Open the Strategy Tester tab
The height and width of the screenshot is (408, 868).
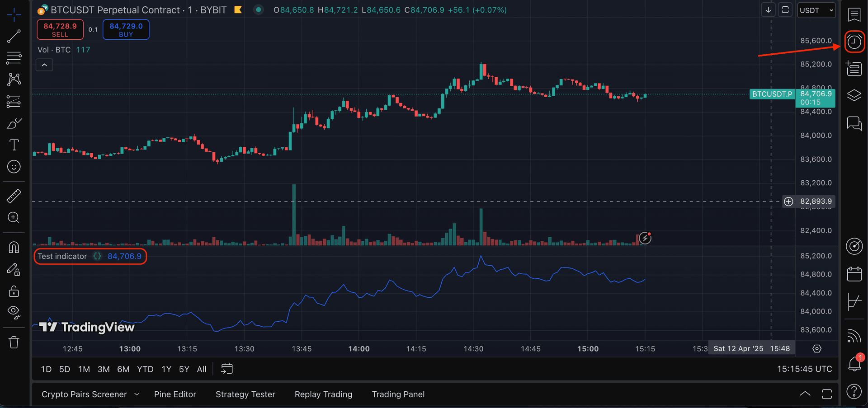(245, 394)
